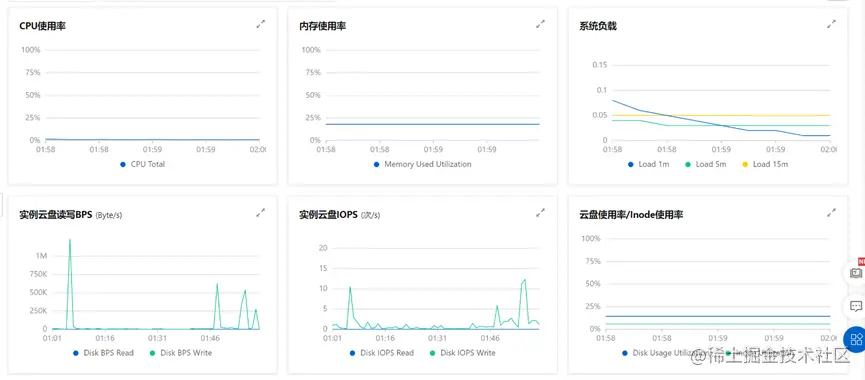Expand the 云盘使用率/Inode使用率 chart to fullscreen

click(x=831, y=212)
